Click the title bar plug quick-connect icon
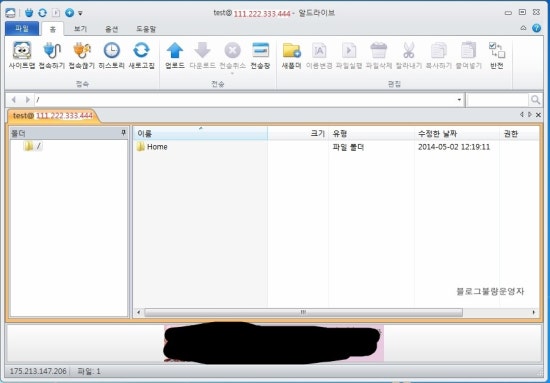Viewport: 550px width, 383px height. pos(29,13)
